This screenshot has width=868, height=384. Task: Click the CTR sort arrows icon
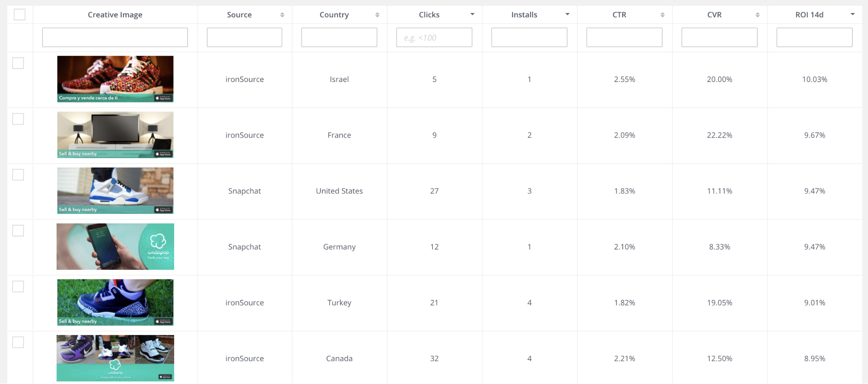coord(662,15)
